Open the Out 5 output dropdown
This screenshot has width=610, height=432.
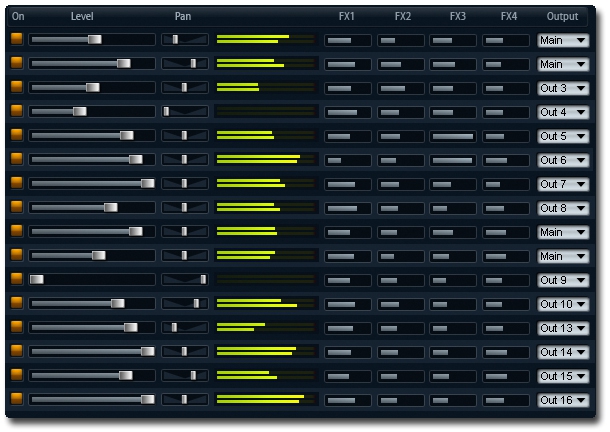[563, 136]
